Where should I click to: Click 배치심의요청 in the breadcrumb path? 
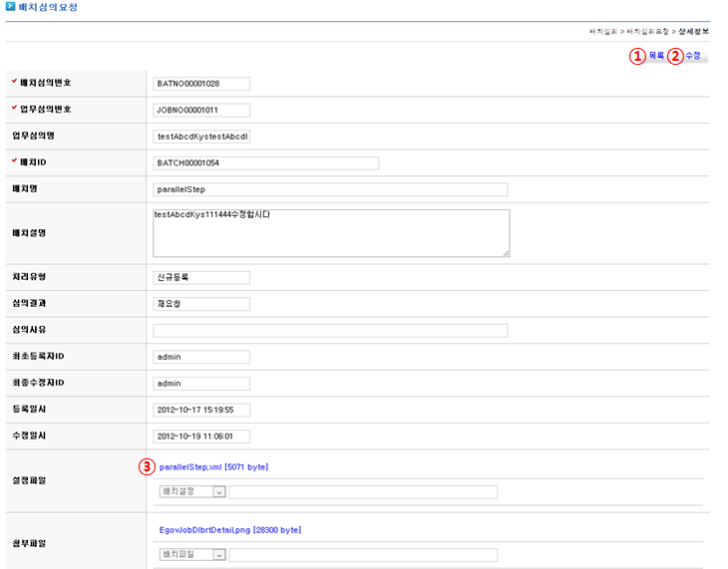click(x=650, y=32)
